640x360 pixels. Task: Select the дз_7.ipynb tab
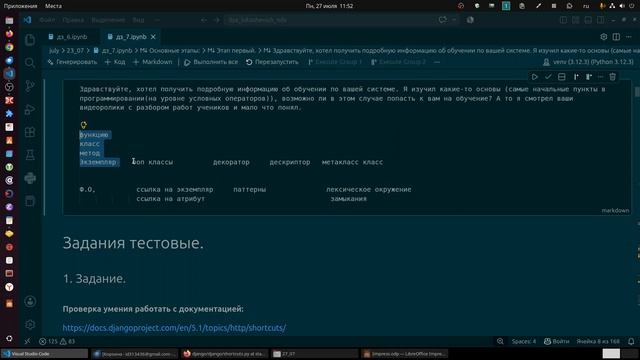(x=131, y=37)
